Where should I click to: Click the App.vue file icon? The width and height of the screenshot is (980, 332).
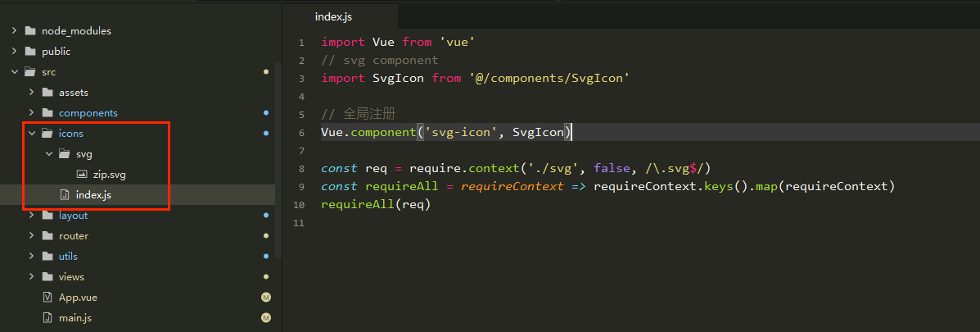[47, 298]
